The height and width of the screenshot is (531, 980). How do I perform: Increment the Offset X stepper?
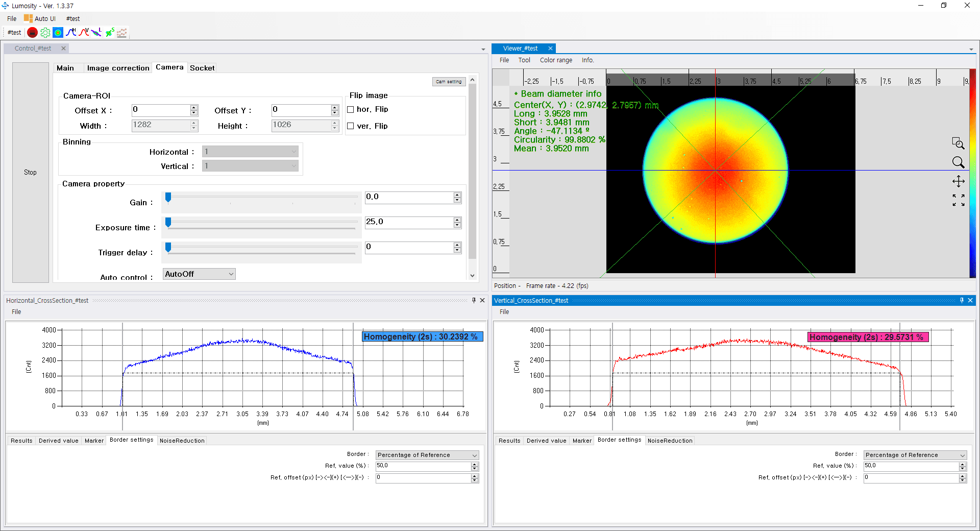(194, 107)
